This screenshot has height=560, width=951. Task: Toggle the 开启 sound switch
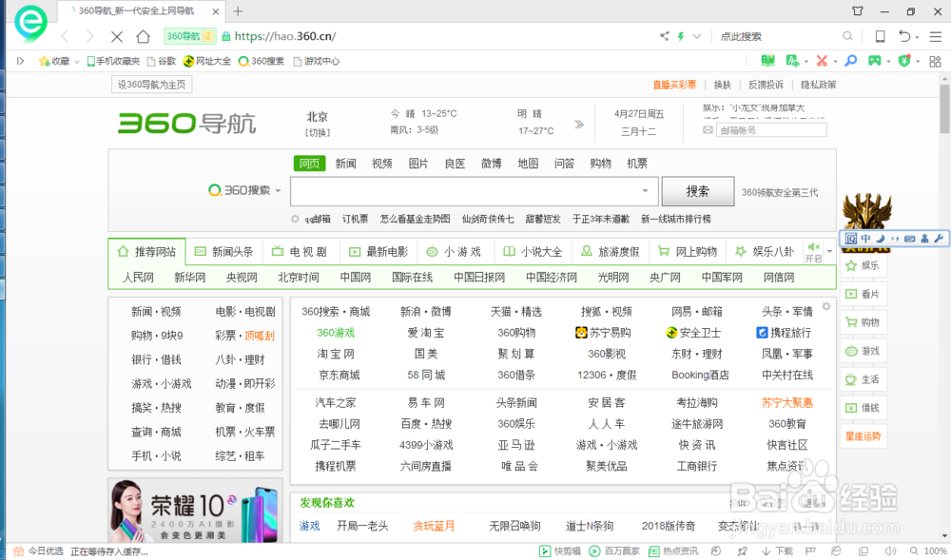point(813,252)
